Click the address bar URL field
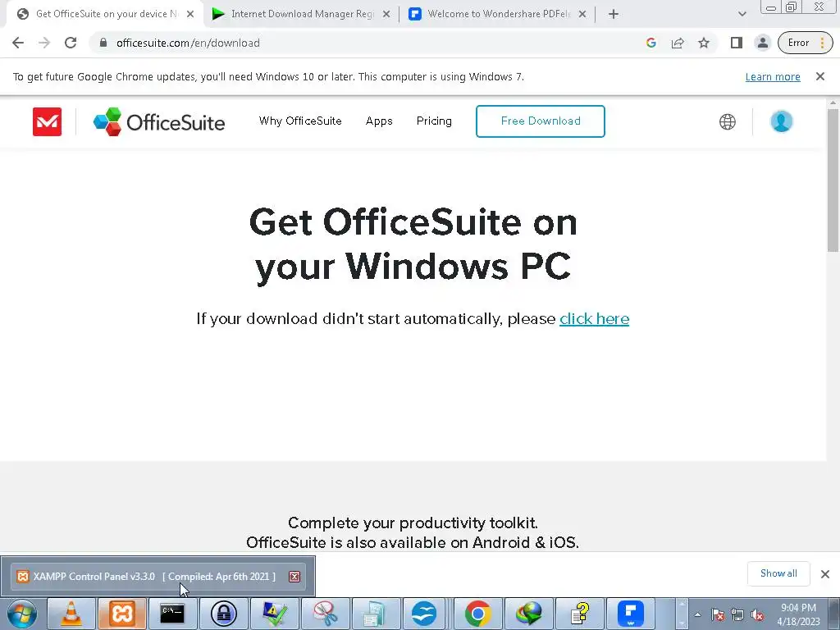 370,43
